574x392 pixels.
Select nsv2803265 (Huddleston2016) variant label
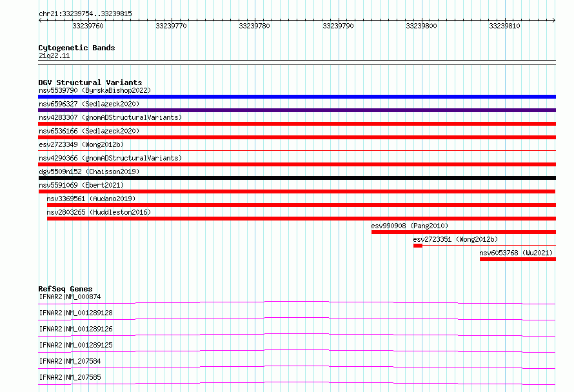99,212
